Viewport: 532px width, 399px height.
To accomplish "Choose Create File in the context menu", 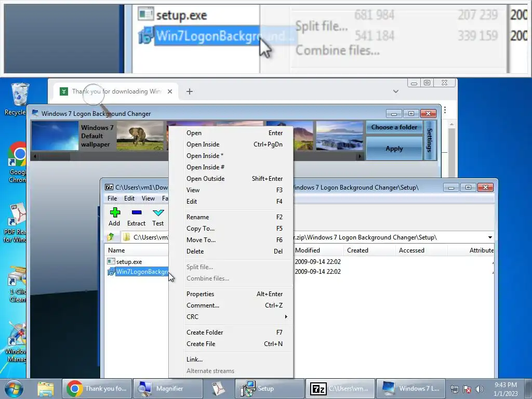I will [x=231, y=344].
